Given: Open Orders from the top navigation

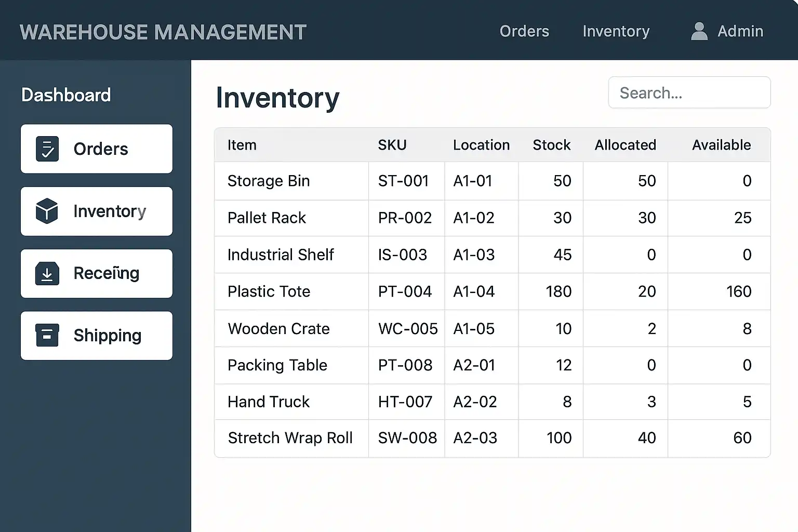Looking at the screenshot, I should (524, 31).
